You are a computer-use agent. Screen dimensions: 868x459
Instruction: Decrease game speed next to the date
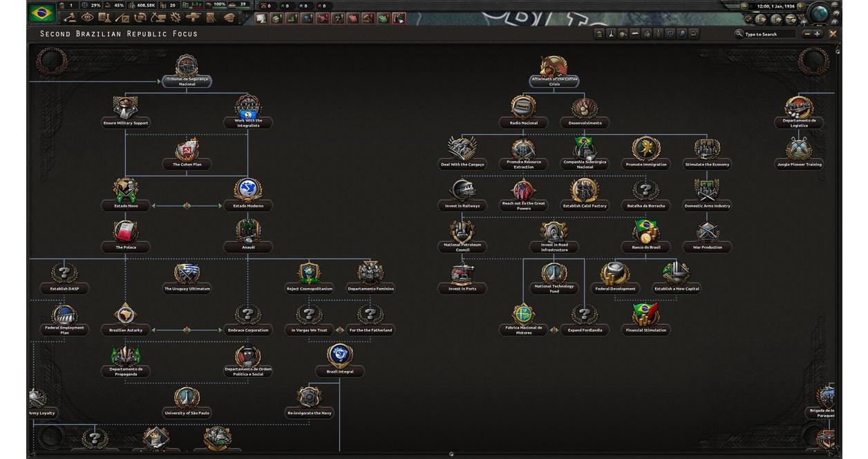pos(745,6)
